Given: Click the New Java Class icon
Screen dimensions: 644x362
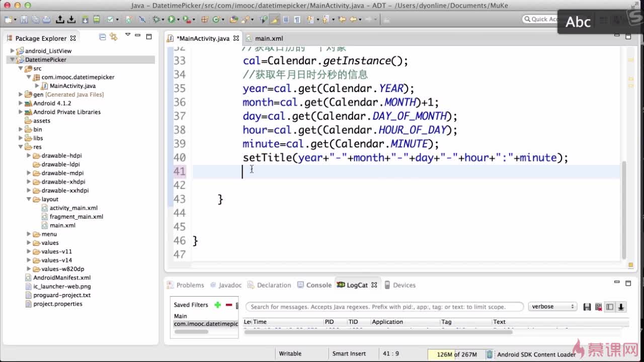Looking at the screenshot, I should click(216, 20).
